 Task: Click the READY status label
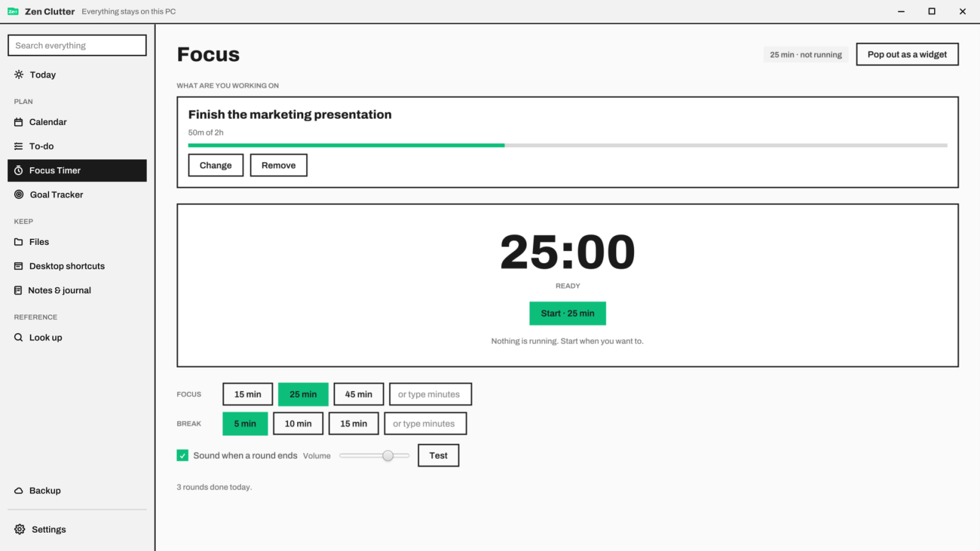coord(568,286)
